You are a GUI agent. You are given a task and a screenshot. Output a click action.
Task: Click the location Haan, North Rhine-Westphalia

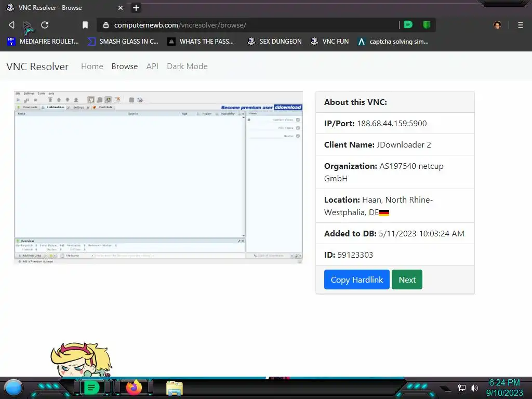(378, 206)
